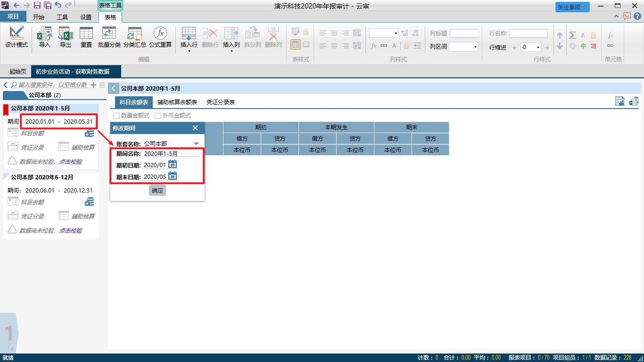
Task: Open the 期初日期 calendar picker
Action: point(173,164)
